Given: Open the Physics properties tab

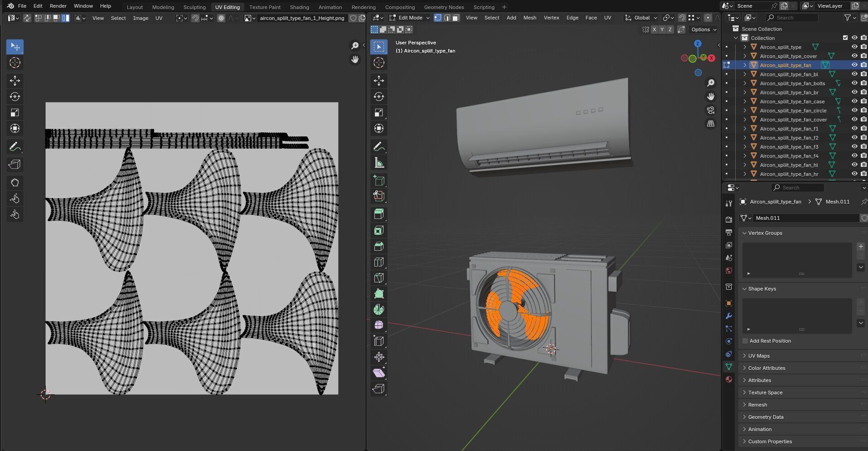Looking at the screenshot, I should point(729,341).
